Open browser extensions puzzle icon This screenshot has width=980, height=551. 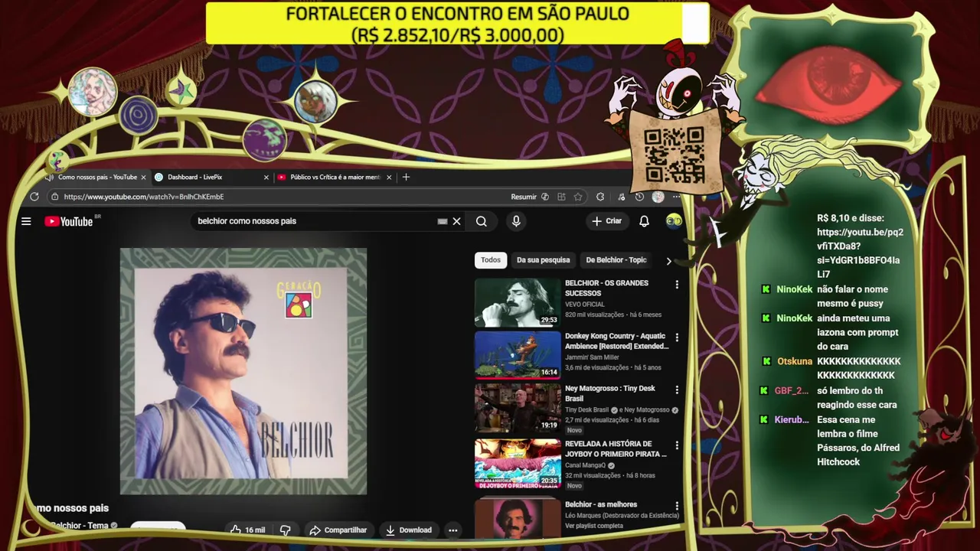(600, 197)
